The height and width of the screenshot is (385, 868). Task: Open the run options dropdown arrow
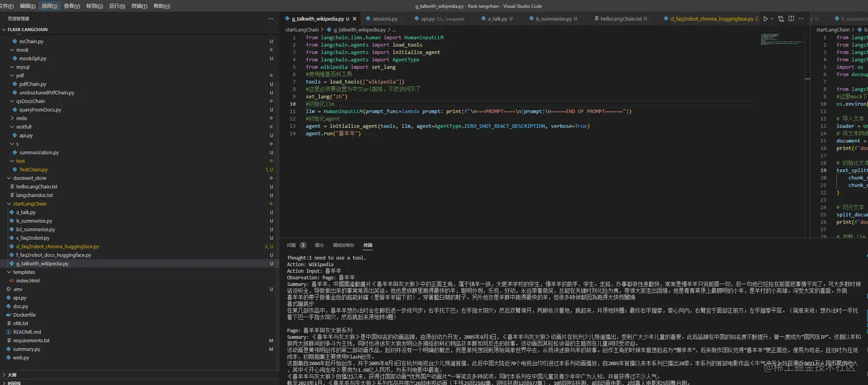(772, 18)
